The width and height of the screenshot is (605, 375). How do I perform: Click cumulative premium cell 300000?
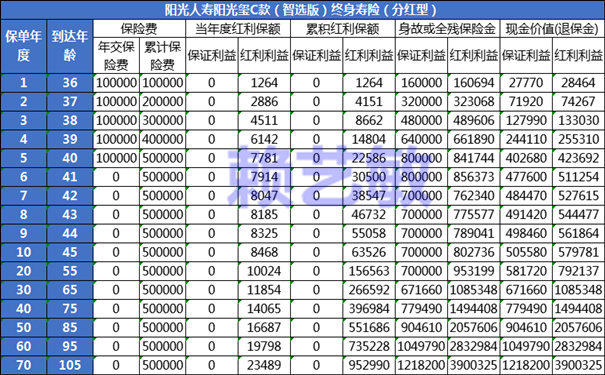162,120
